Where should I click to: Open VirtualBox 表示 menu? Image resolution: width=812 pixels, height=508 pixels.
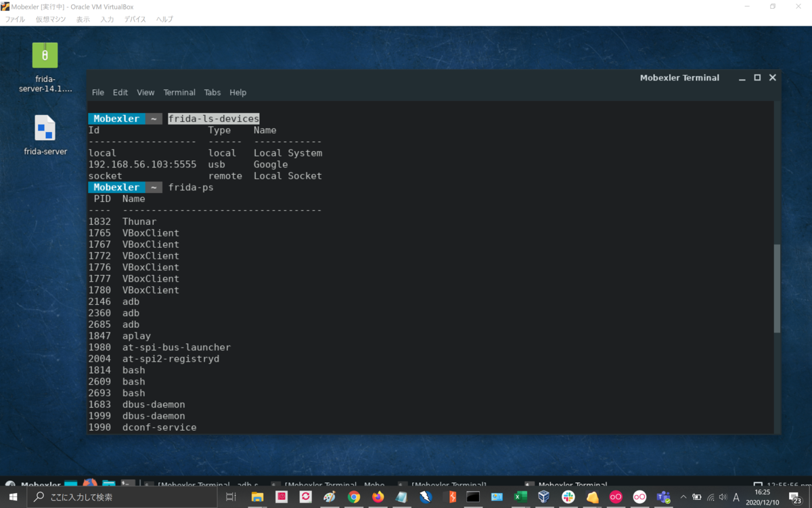(83, 19)
